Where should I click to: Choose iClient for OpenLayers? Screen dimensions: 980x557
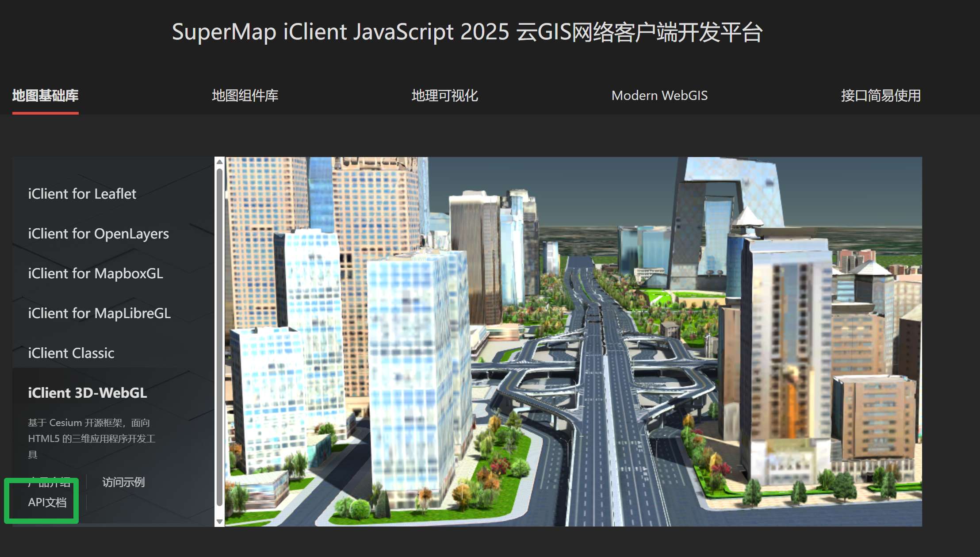(98, 234)
